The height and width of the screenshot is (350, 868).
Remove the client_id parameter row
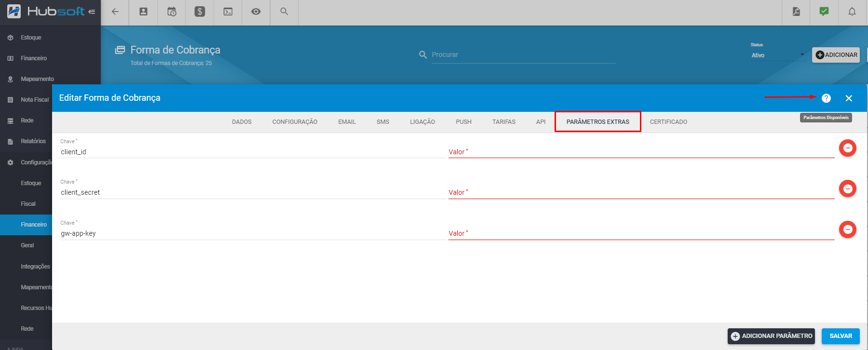tap(848, 148)
